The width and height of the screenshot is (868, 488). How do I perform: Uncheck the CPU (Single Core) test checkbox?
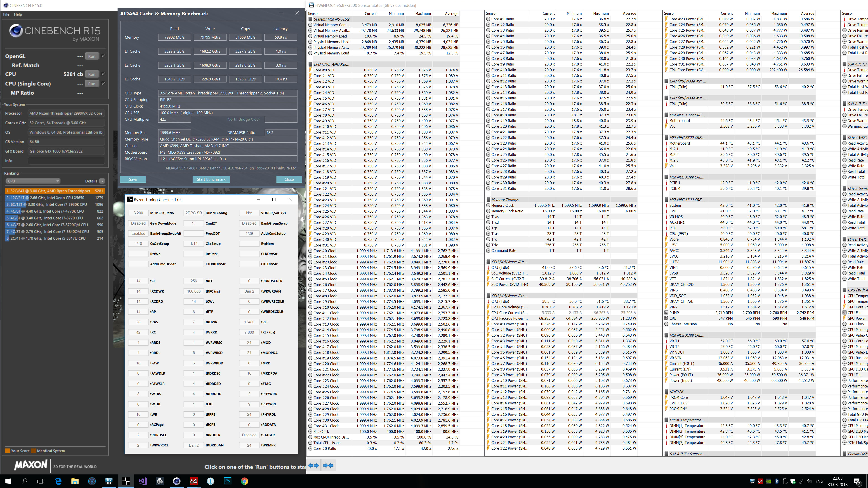pyautogui.click(x=103, y=83)
